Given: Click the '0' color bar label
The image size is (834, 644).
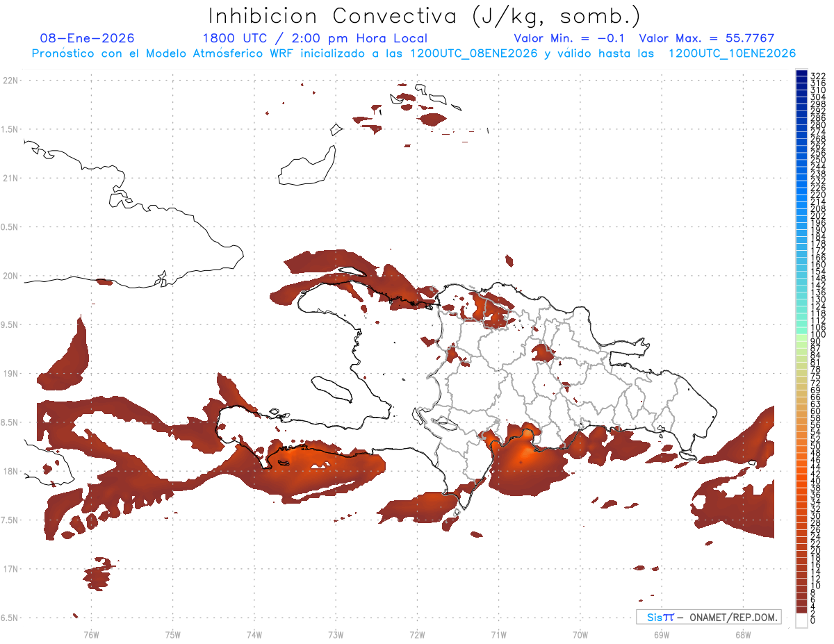Looking at the screenshot, I should 813,620.
